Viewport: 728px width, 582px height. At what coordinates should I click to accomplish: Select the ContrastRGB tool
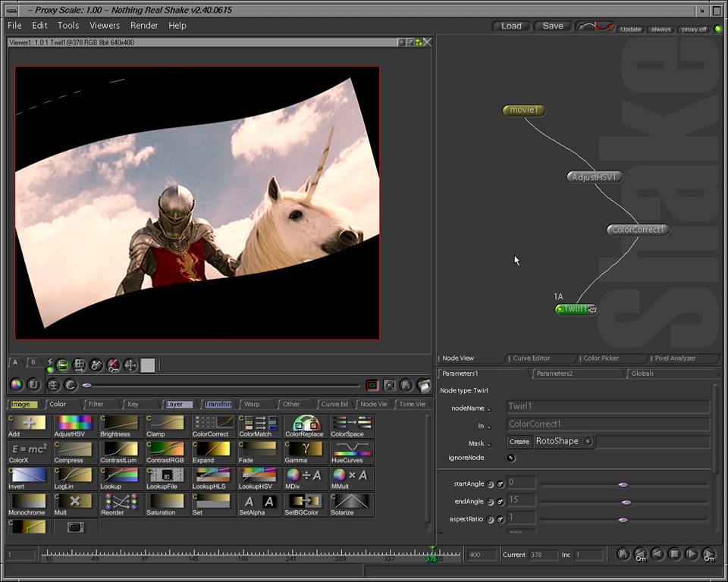click(168, 450)
